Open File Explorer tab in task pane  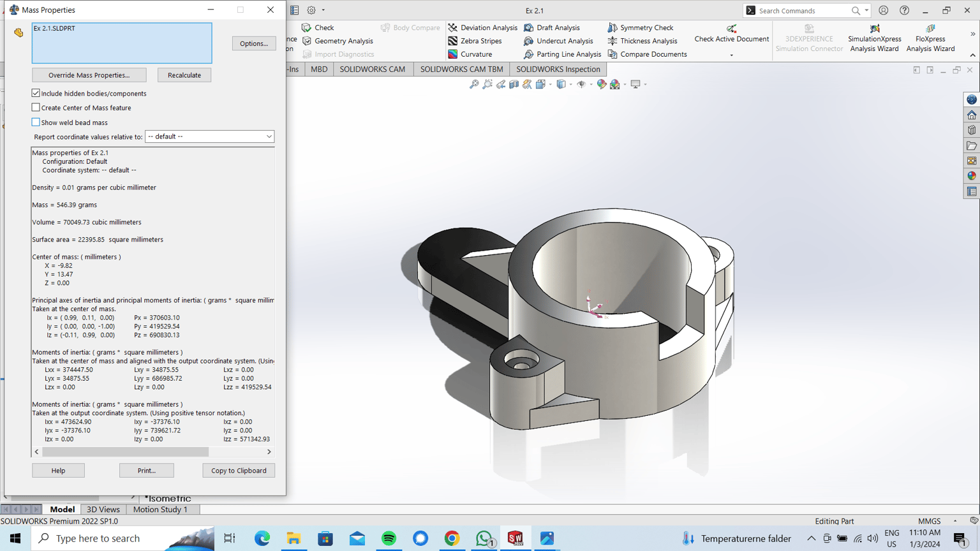972,145
